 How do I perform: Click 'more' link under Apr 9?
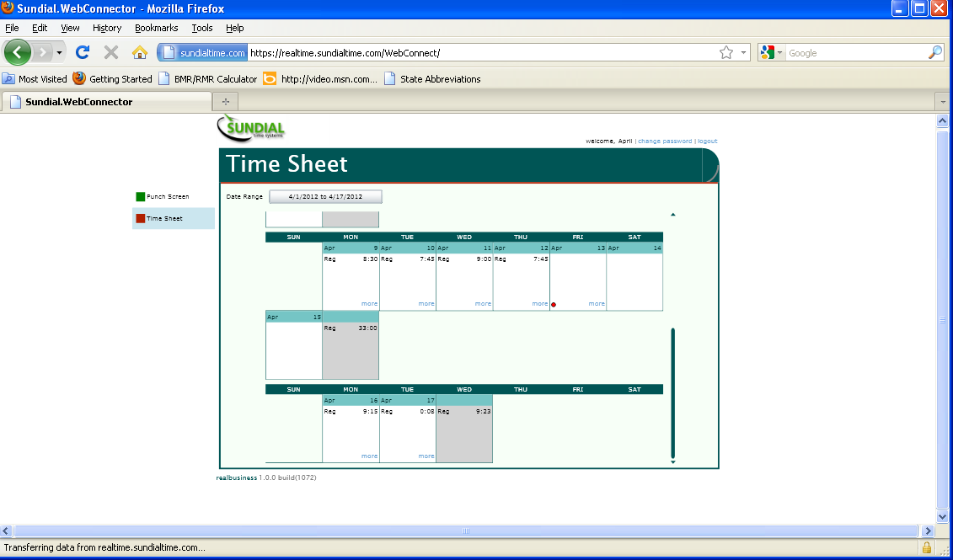(x=369, y=303)
